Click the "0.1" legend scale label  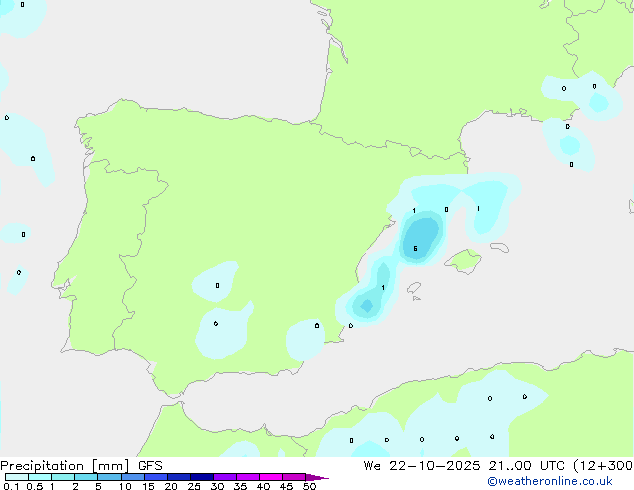pos(11,486)
